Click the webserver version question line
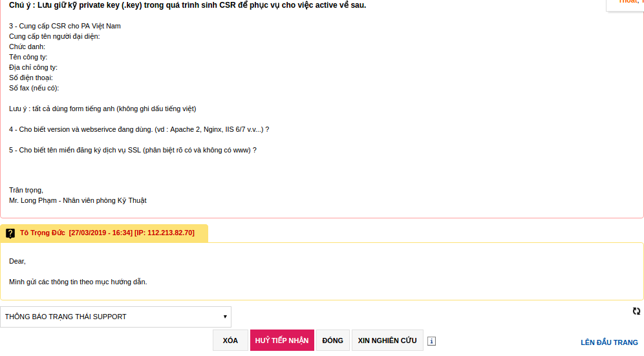 tap(139, 129)
